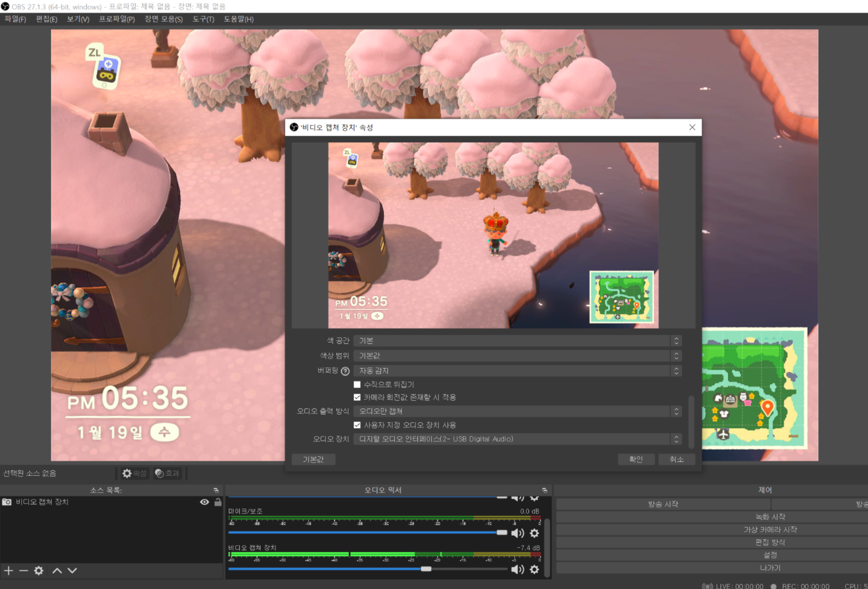Open the 보기(V) menu

(x=78, y=19)
